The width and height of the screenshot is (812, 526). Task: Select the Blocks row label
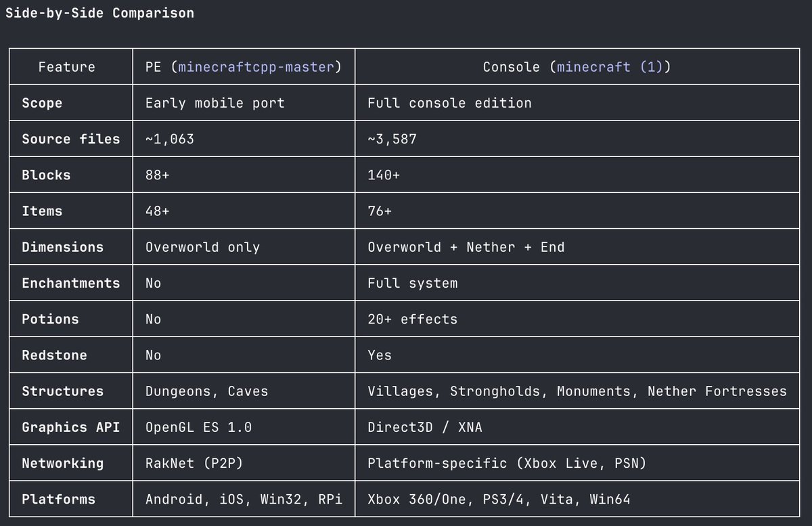click(46, 175)
